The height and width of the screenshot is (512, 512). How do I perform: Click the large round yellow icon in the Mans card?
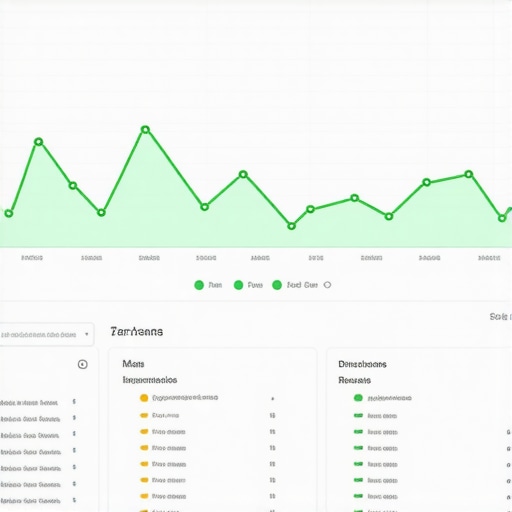144,398
